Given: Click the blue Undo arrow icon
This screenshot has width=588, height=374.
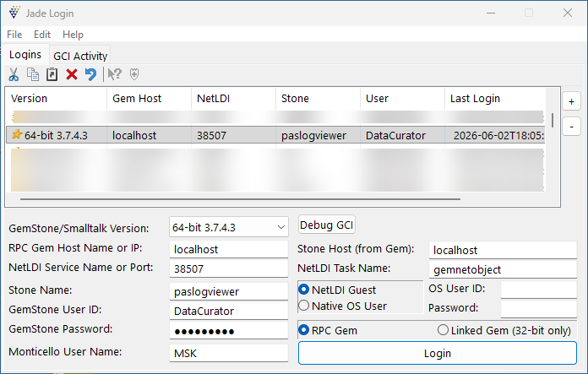Looking at the screenshot, I should tap(90, 74).
